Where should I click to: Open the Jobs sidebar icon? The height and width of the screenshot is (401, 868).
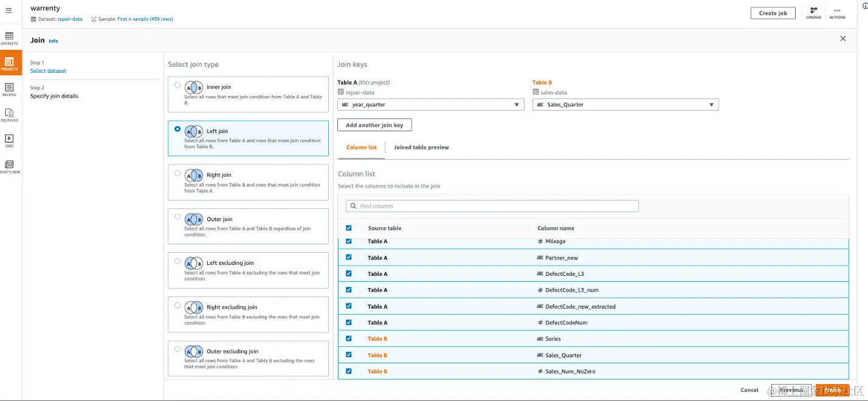[x=9, y=140]
